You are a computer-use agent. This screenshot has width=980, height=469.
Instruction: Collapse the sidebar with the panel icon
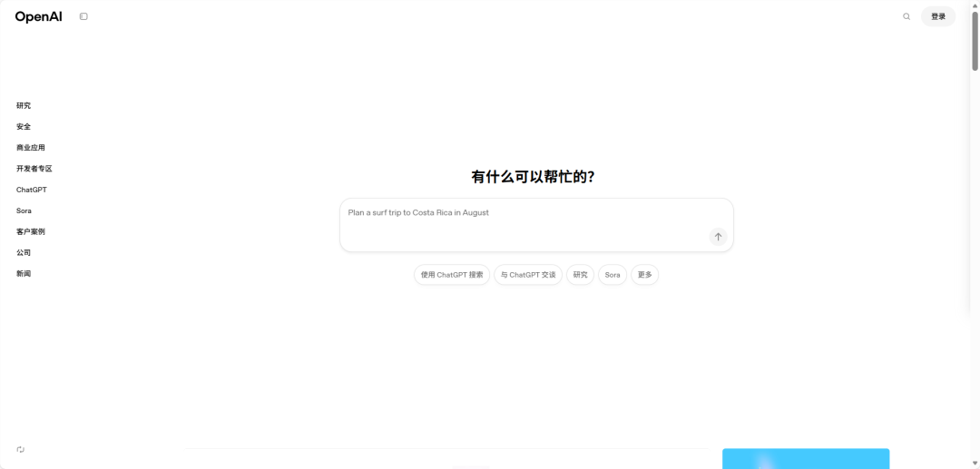point(83,17)
